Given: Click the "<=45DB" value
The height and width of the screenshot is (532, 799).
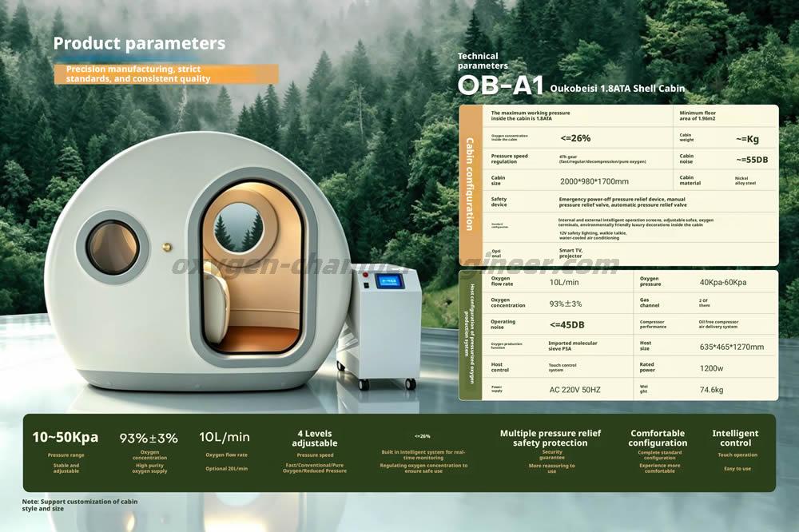Looking at the screenshot, I should (566, 325).
